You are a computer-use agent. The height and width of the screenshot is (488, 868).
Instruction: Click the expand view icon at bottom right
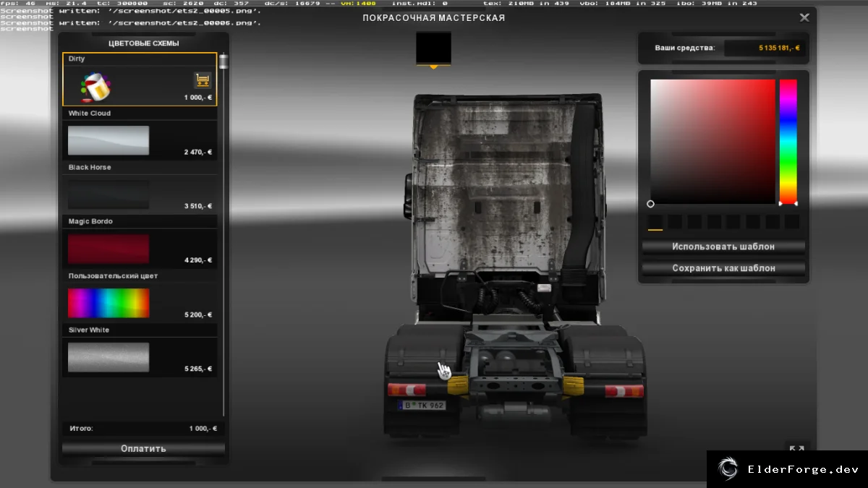tap(797, 449)
